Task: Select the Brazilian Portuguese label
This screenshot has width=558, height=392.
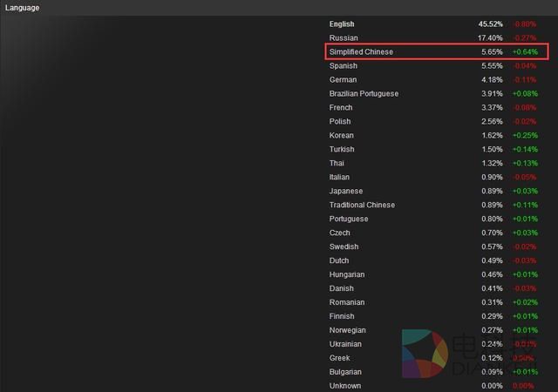Action: coord(364,93)
